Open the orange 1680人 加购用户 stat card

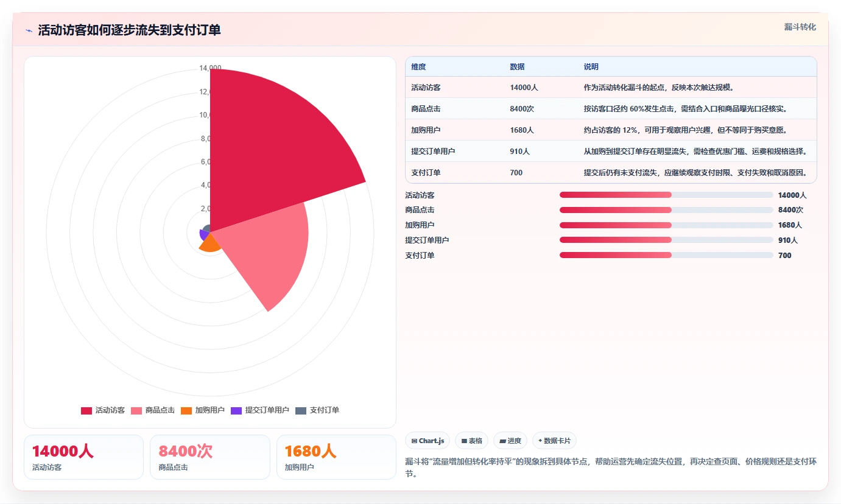click(336, 457)
